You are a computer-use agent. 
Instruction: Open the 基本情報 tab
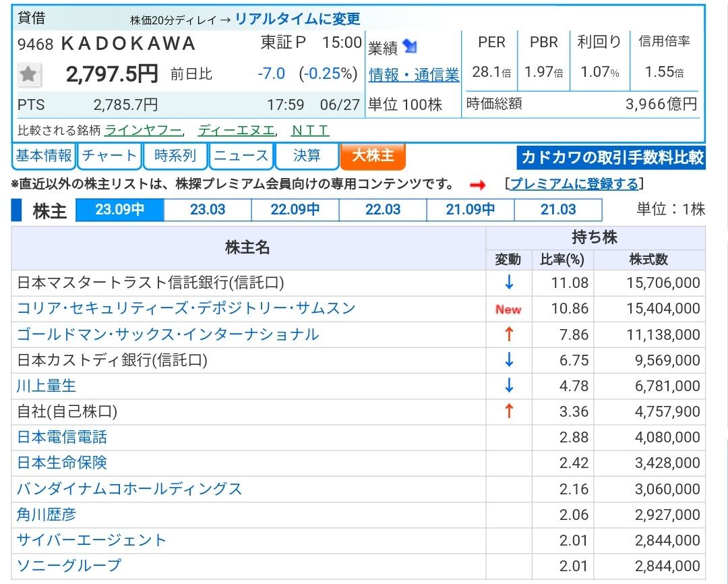[44, 156]
